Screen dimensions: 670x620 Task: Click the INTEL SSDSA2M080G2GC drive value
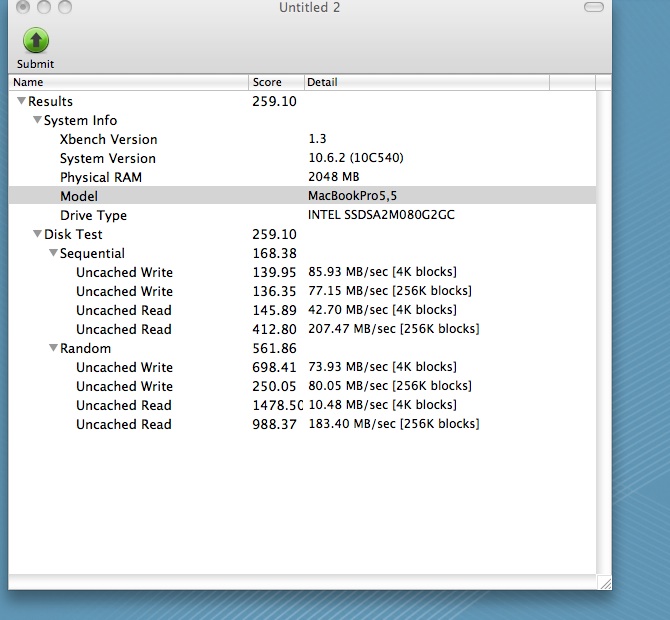tap(381, 215)
